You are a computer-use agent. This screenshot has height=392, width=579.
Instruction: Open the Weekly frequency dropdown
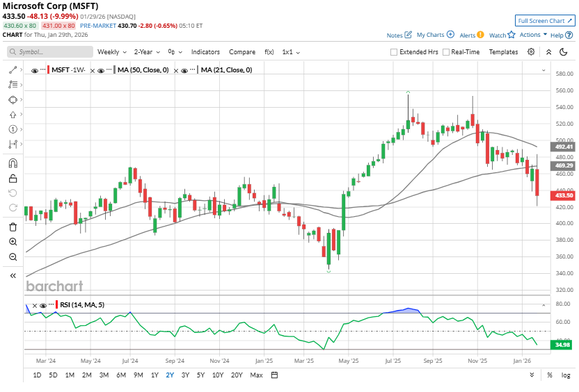click(x=111, y=52)
